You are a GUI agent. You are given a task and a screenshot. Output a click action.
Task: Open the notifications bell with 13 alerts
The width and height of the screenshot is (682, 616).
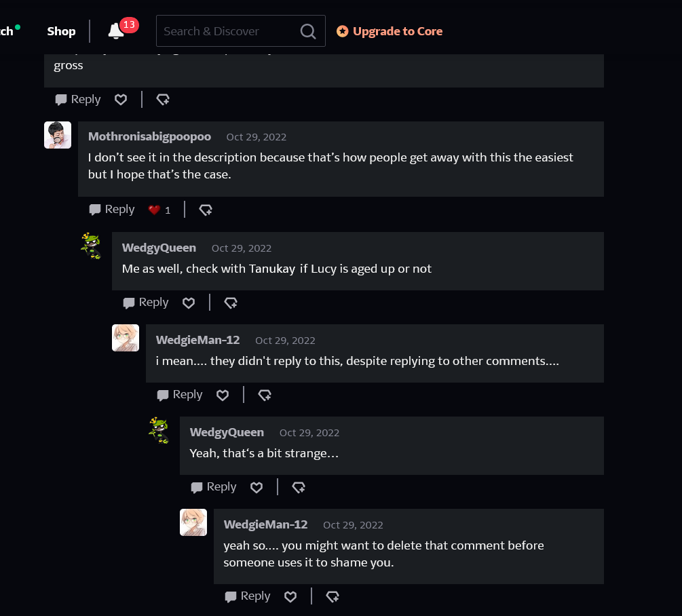(x=117, y=31)
